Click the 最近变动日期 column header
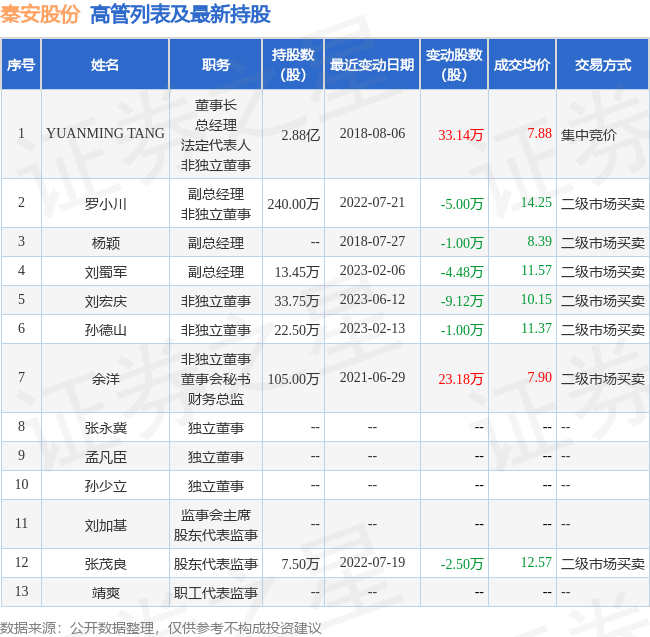 [372, 65]
